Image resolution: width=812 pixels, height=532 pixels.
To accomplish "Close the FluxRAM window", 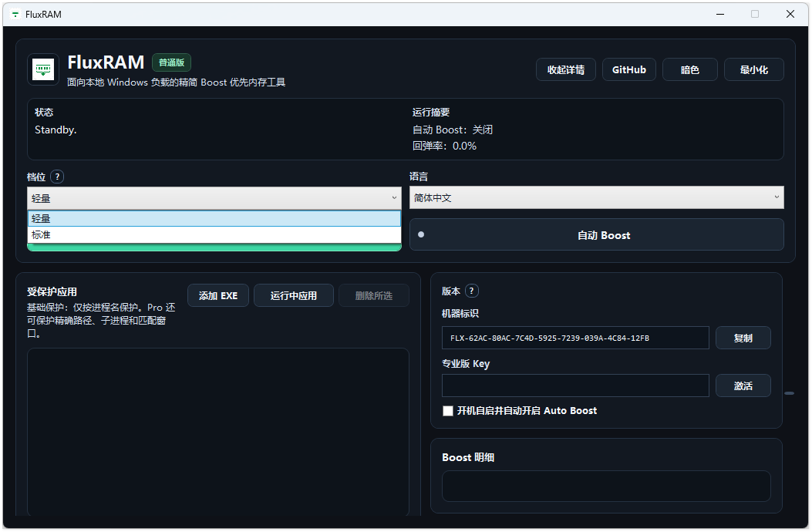I will pos(790,14).
